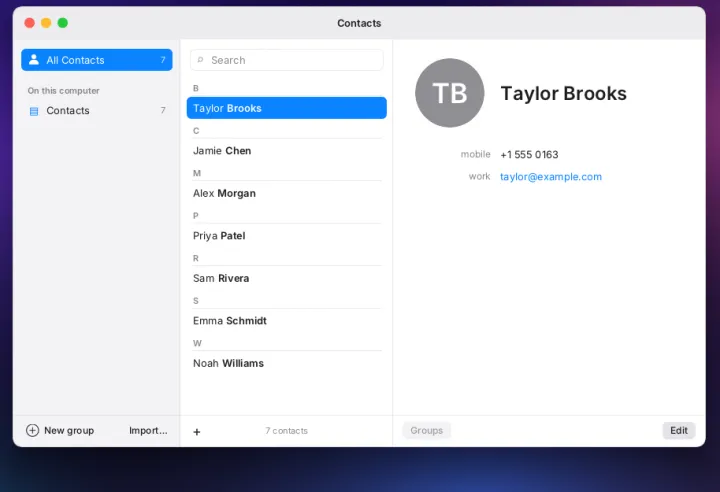720x492 pixels.
Task: Click the Edit button
Action: click(679, 430)
